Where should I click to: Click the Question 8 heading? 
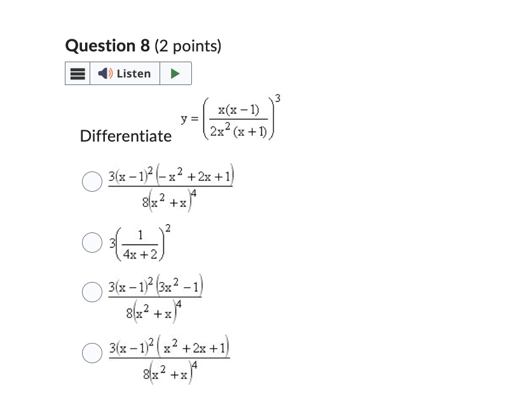(x=108, y=45)
